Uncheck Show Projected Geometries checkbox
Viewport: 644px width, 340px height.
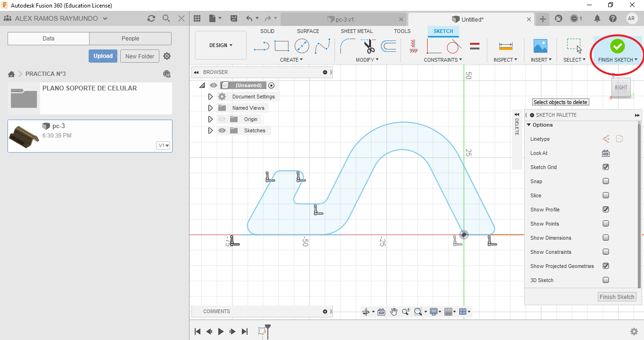606,266
